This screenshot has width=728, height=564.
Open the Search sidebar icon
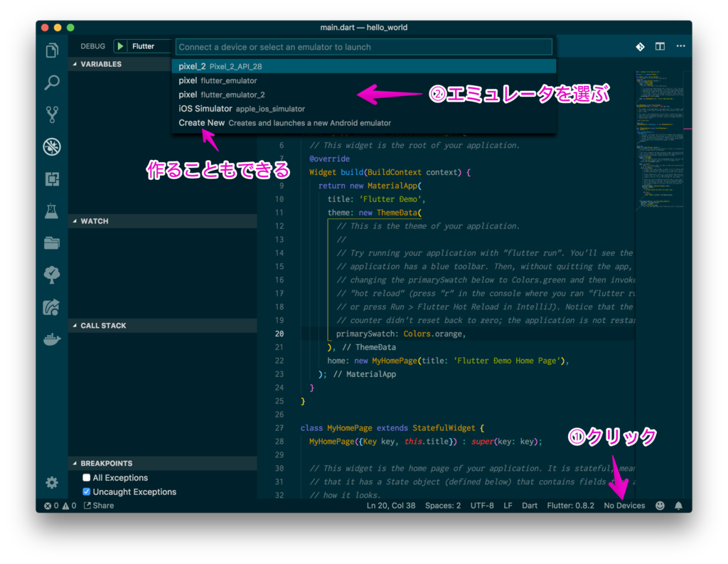(x=52, y=83)
